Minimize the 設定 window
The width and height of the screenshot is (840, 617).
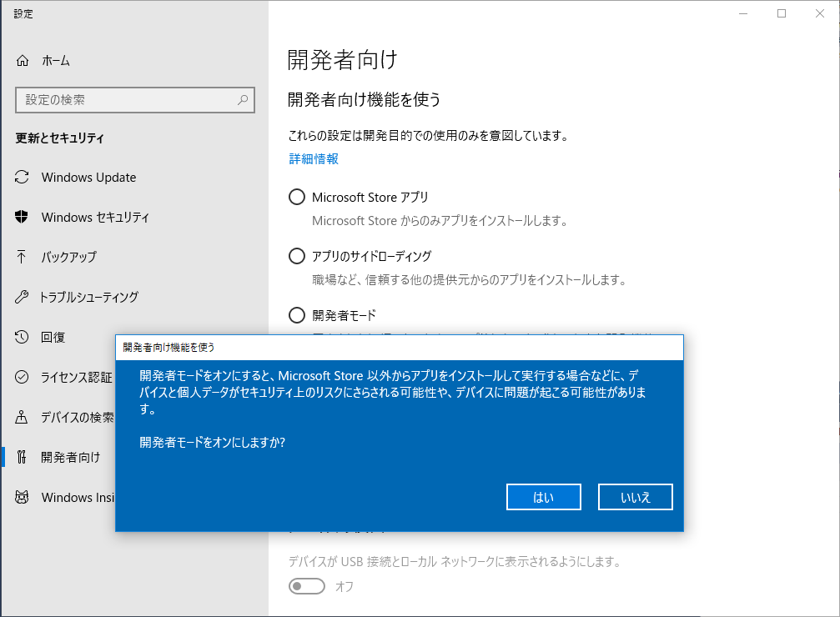(743, 13)
